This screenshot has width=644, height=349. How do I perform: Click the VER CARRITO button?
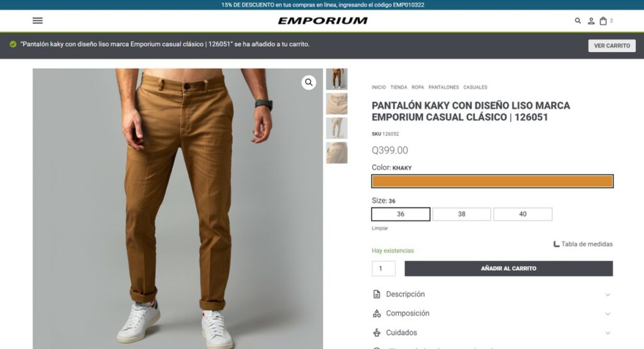[x=612, y=45]
